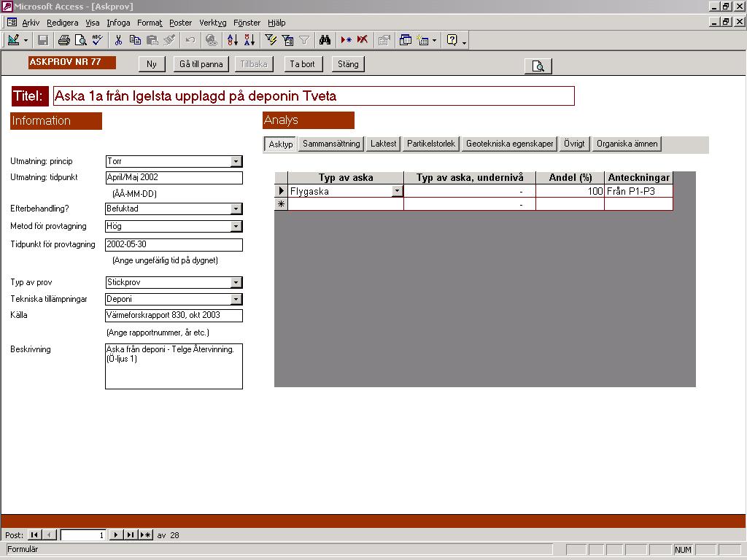747x560 pixels.
Task: Click the Copy icon in toolbar
Action: coord(135,40)
